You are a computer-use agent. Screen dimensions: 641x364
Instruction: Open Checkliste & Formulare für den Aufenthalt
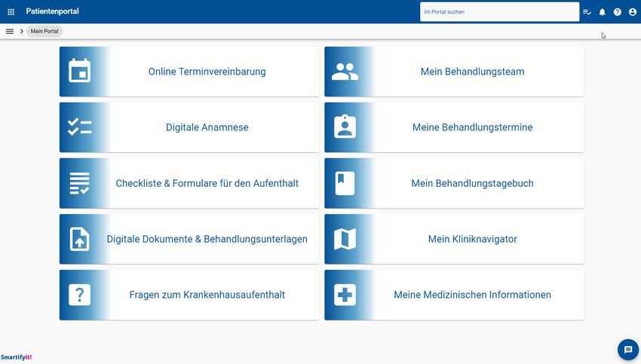(207, 183)
